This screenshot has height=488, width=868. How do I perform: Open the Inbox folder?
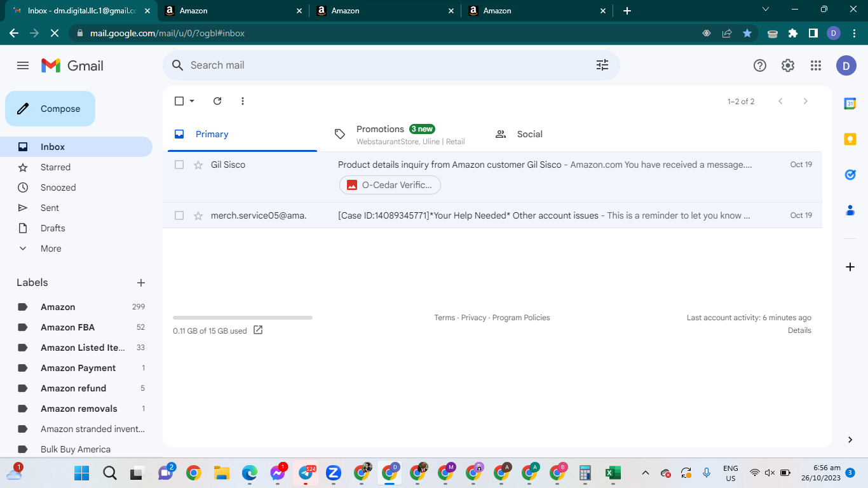[x=76, y=147]
